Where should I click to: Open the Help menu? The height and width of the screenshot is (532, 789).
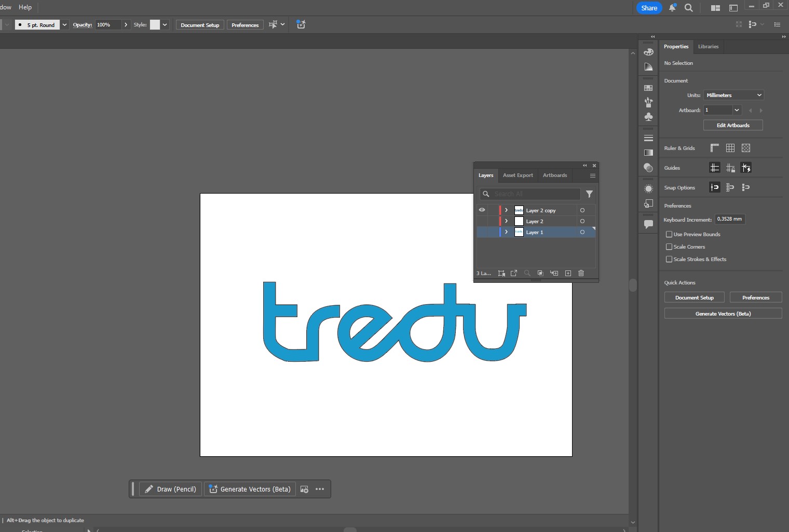pyautogui.click(x=25, y=7)
